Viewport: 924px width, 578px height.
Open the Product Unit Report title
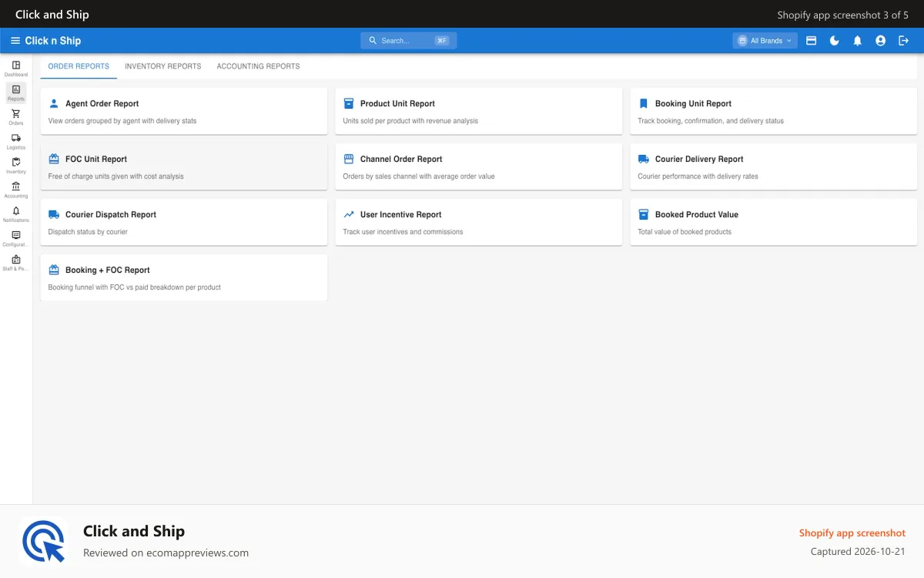[x=397, y=103]
